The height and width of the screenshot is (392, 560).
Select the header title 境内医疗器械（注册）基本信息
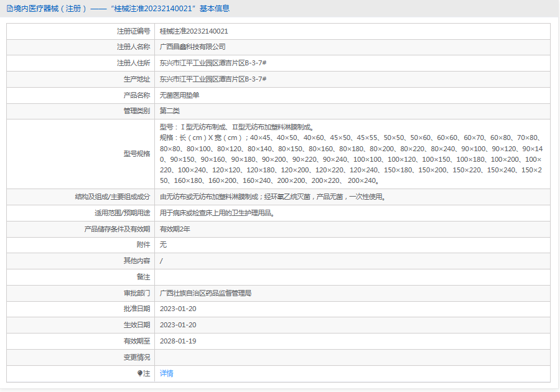(121, 9)
